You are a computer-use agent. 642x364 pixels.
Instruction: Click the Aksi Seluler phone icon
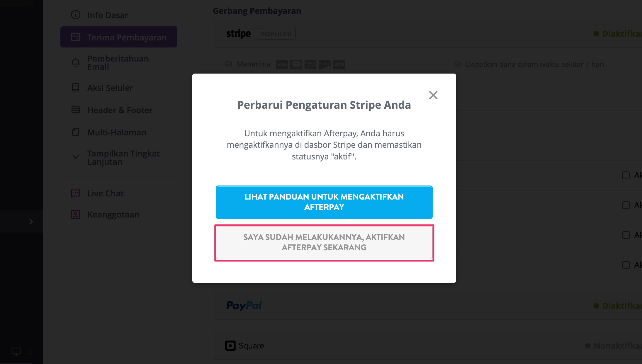[x=76, y=88]
